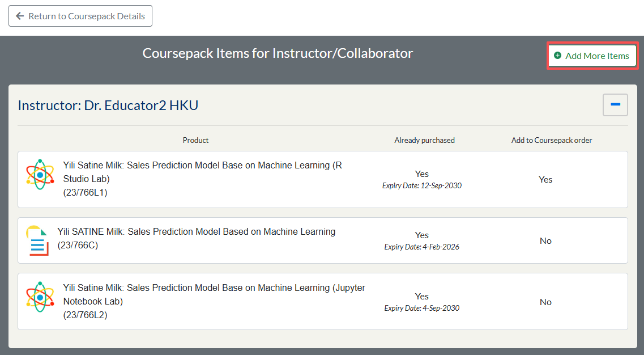Click the Product column header
The height and width of the screenshot is (355, 644).
pos(195,140)
